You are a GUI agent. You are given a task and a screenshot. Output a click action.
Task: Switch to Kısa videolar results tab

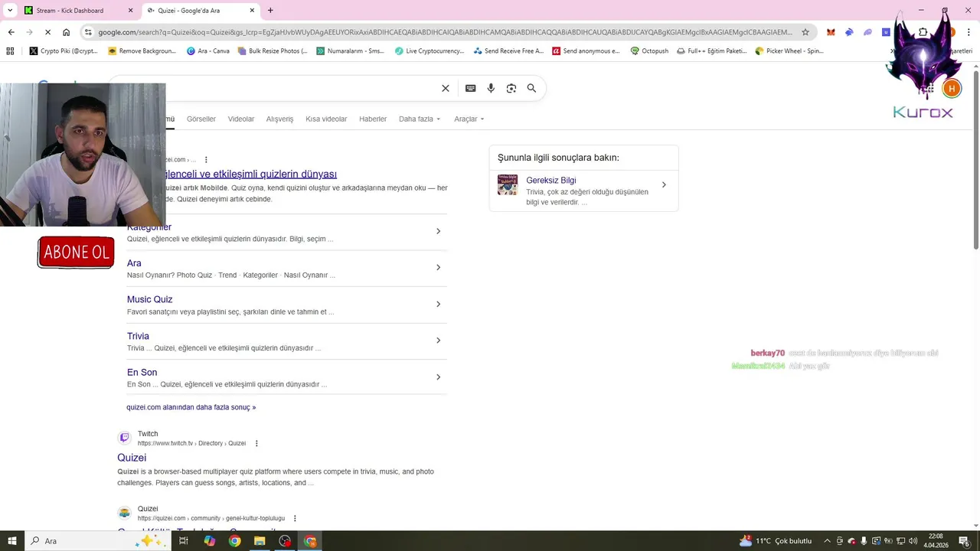point(326,119)
